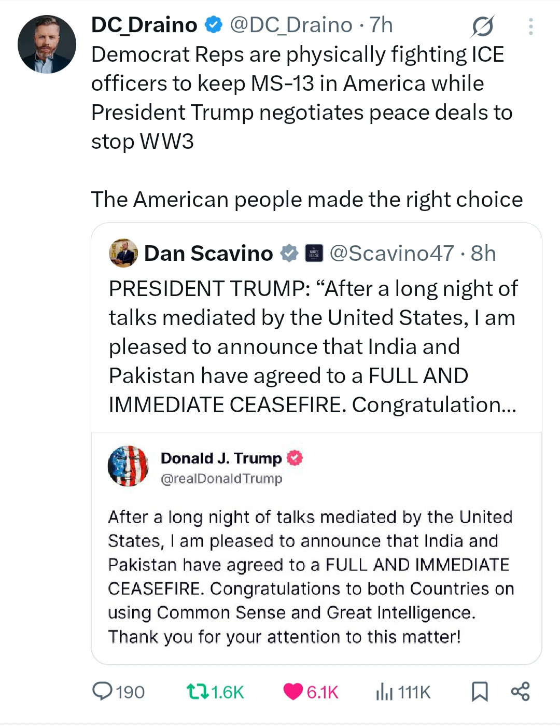Click Trump's red verified badge
This screenshot has width=560, height=728.
pos(295,458)
